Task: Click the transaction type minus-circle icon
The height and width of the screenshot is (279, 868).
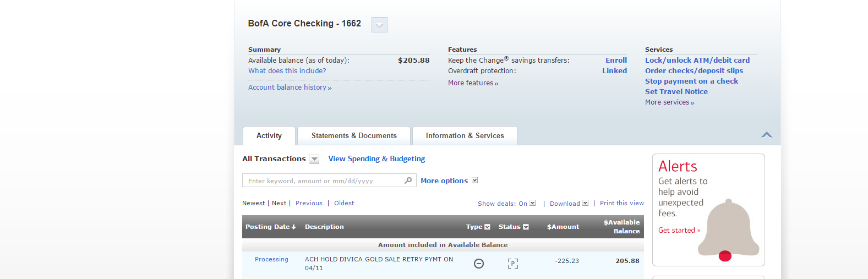Action: pyautogui.click(x=479, y=264)
